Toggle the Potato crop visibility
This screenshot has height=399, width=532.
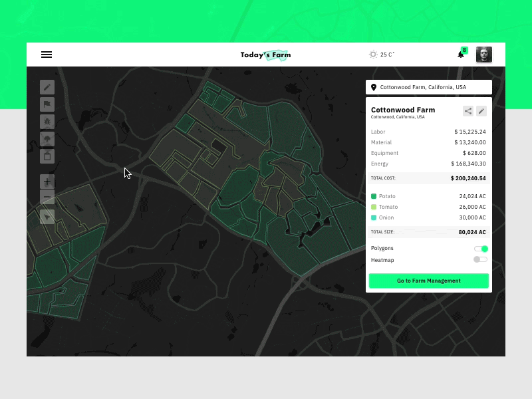[x=374, y=196]
